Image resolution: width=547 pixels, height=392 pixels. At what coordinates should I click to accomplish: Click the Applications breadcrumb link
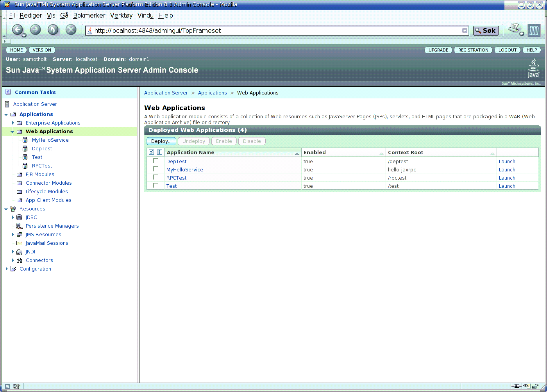point(212,93)
